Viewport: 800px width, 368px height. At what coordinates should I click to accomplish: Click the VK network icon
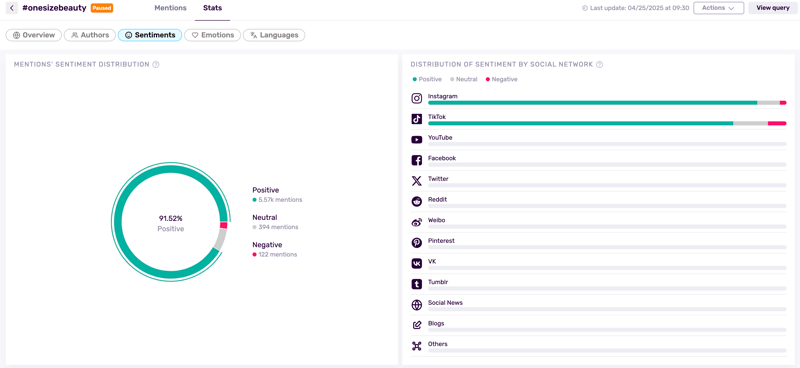coord(417,263)
